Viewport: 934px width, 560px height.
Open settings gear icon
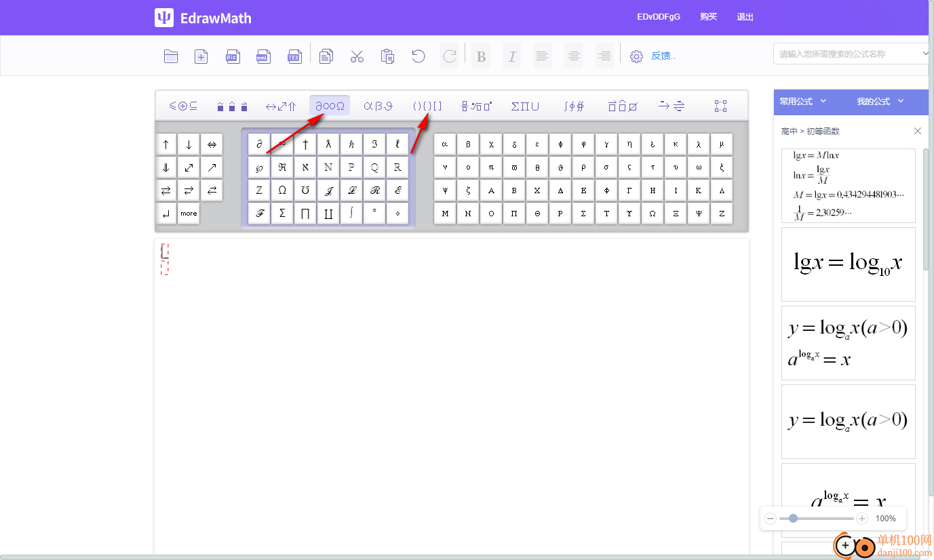tap(636, 56)
